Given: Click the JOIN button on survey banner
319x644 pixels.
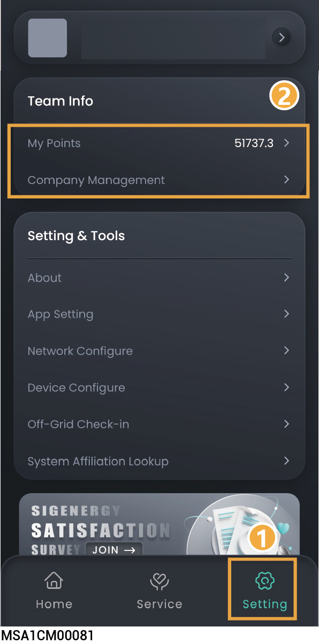Looking at the screenshot, I should pos(113,549).
